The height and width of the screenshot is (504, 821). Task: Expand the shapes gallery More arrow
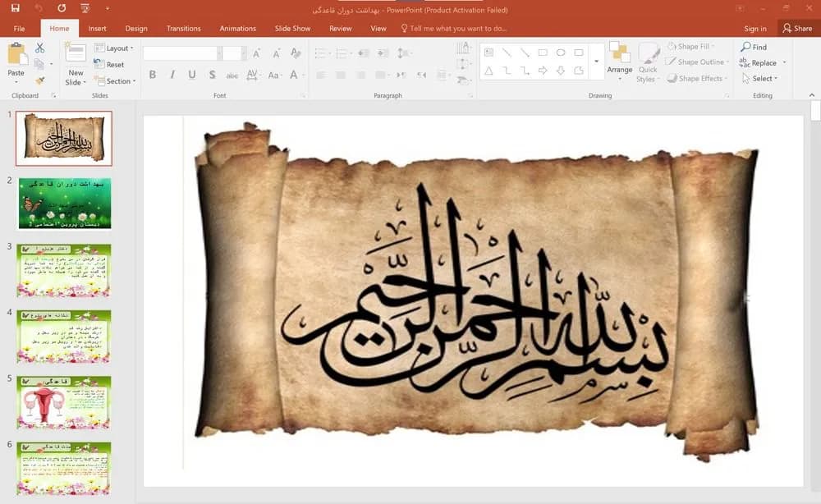tap(596, 62)
